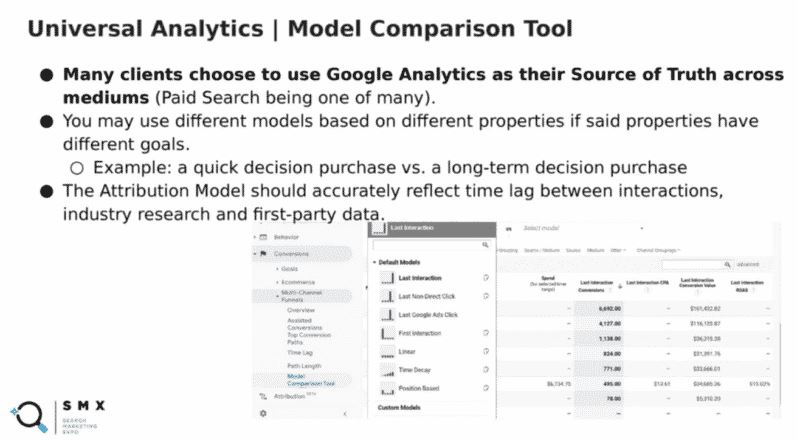The image size is (798, 441).
Task: Select the Time Decay model icon
Action: (387, 370)
